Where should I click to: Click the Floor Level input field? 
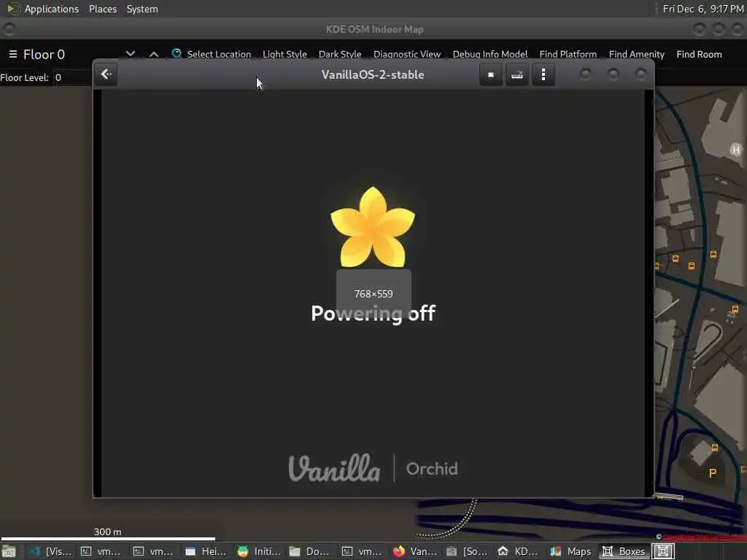[x=71, y=77]
